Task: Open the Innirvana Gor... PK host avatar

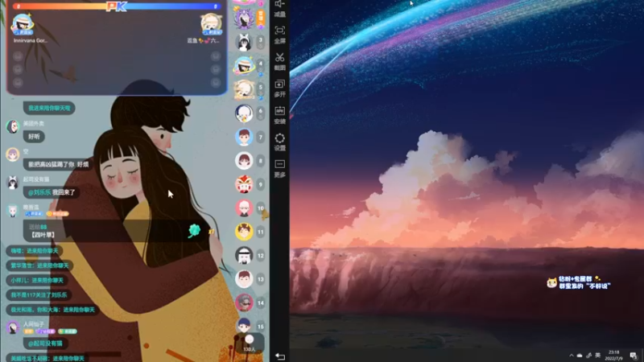Action: pos(23,24)
